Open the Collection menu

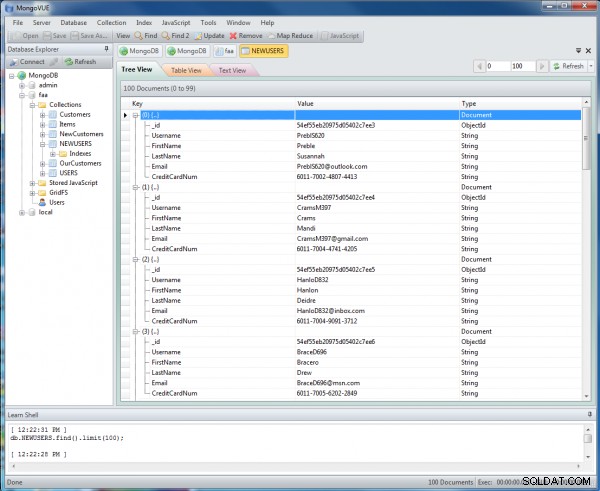(111, 23)
